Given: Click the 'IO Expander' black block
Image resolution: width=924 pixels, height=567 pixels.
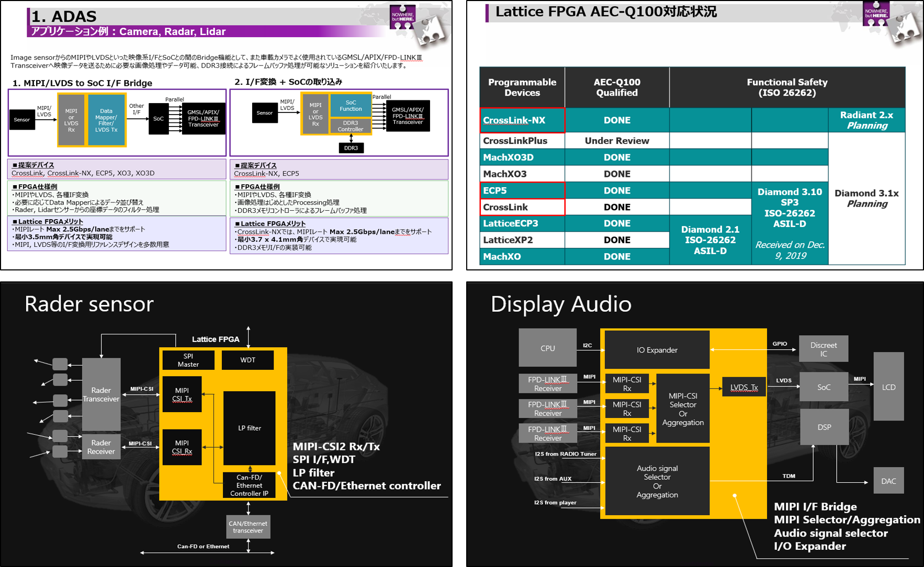Looking at the screenshot, I should point(657,350).
